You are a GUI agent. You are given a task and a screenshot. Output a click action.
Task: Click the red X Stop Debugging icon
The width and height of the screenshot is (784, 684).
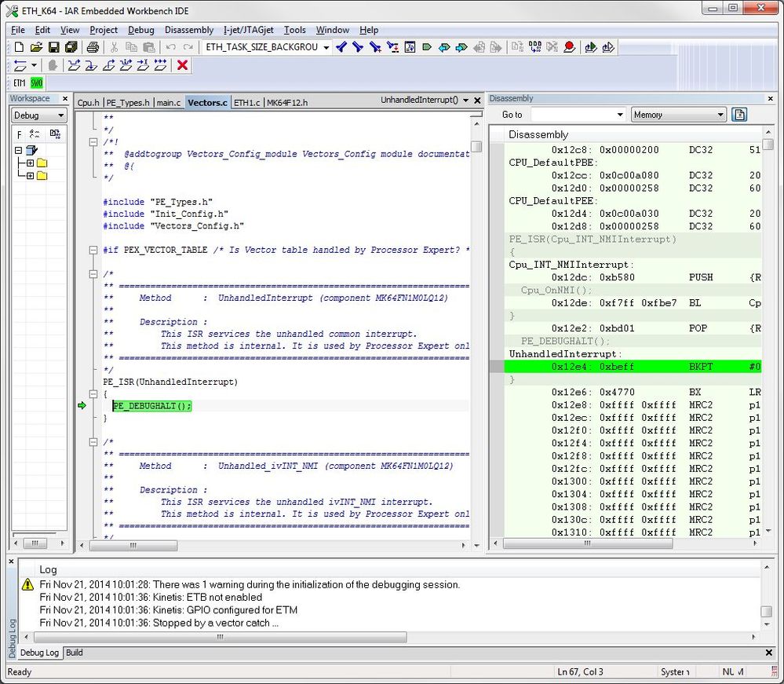click(x=183, y=65)
